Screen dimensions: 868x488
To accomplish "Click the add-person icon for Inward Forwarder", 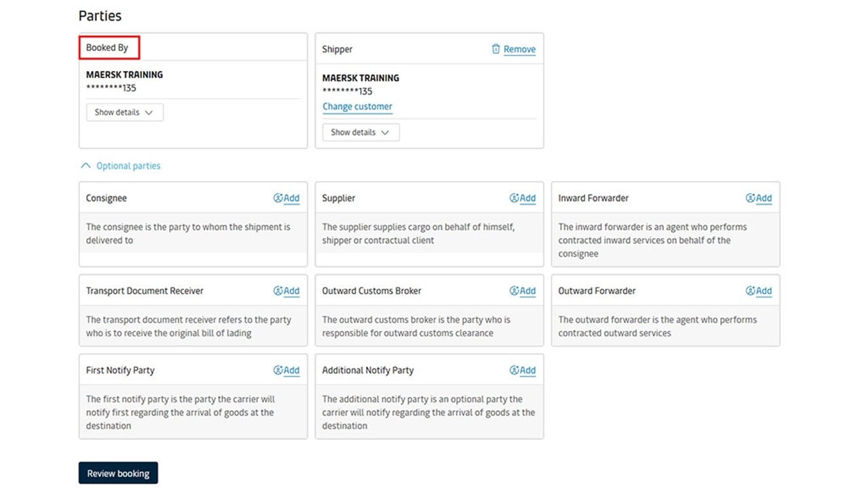I will [x=750, y=198].
